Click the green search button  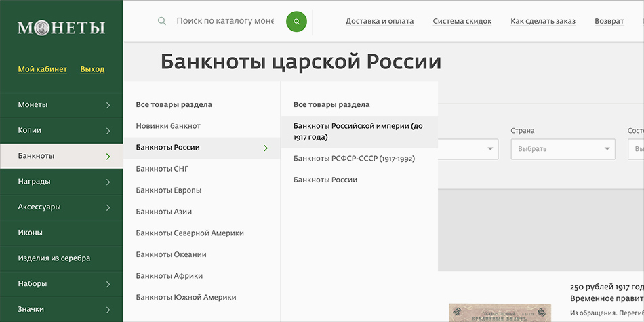coord(296,22)
